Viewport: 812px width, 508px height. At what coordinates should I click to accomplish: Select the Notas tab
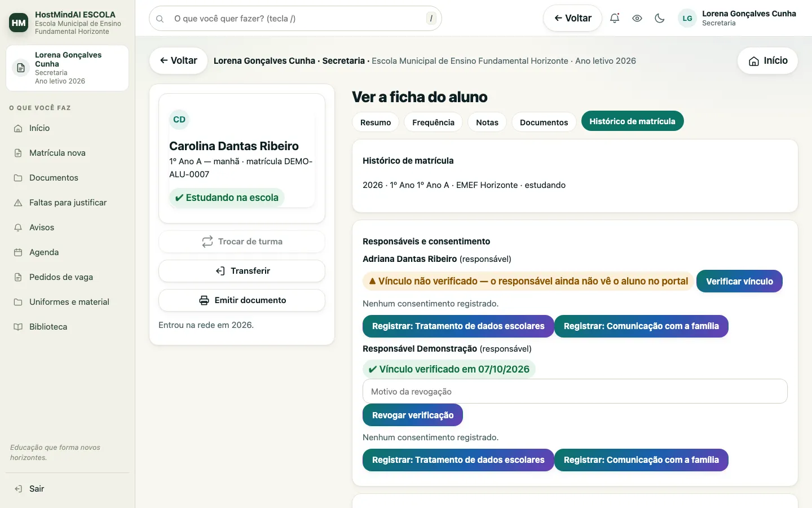[x=487, y=122]
